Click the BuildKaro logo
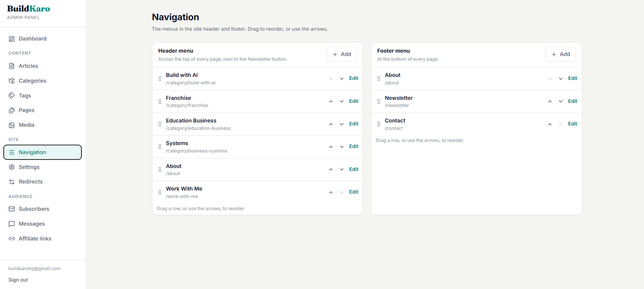 (x=29, y=9)
